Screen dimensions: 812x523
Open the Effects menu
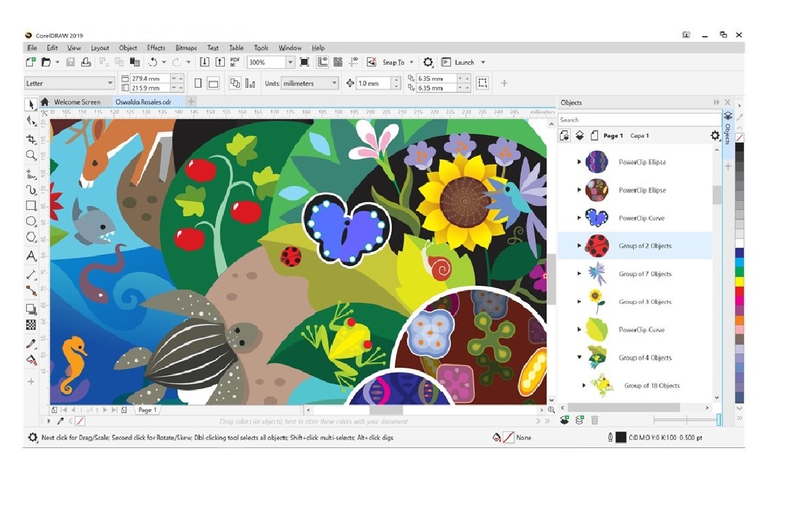[156, 48]
